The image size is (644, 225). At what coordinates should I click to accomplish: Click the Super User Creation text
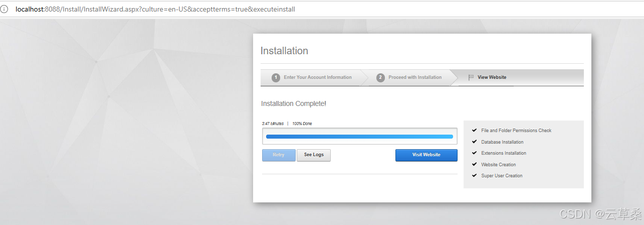[502, 176]
